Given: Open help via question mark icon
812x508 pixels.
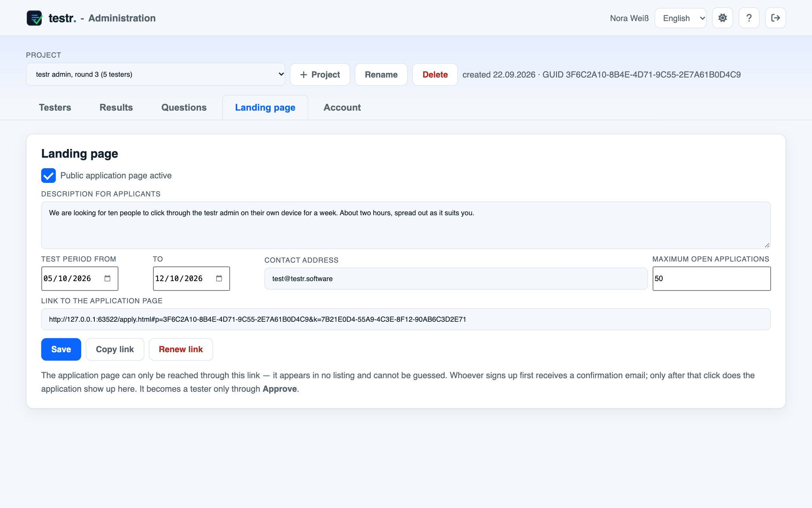Looking at the screenshot, I should (749, 18).
